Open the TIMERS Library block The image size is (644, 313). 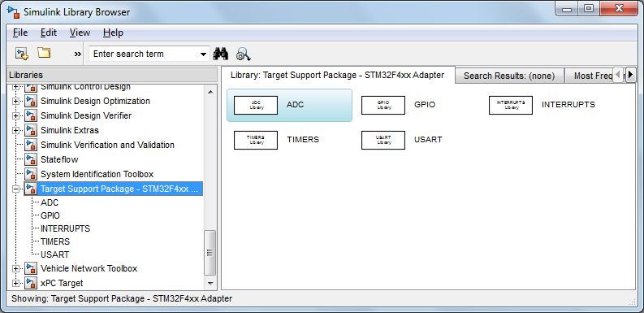click(256, 140)
